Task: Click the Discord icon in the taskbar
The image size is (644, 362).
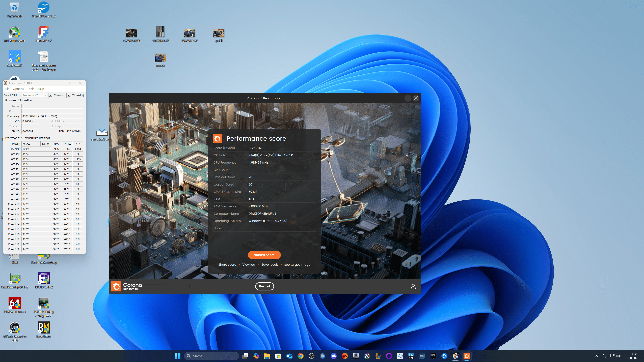Action: tap(334, 356)
